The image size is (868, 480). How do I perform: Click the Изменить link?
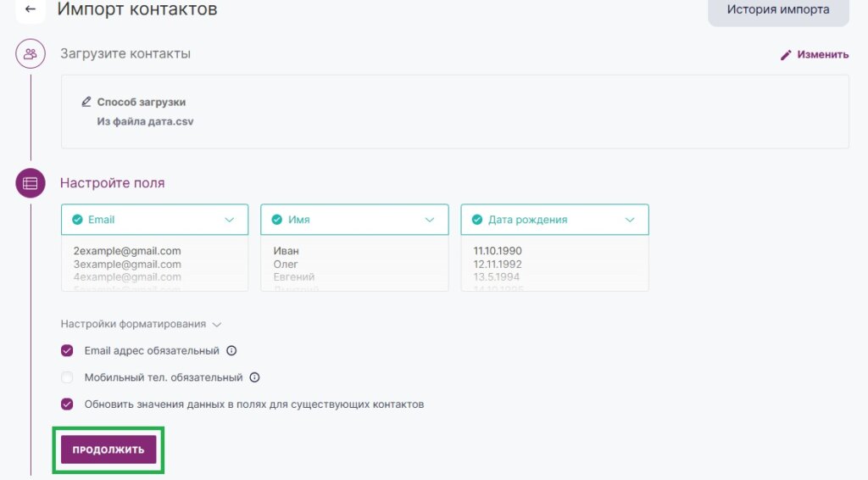point(822,54)
